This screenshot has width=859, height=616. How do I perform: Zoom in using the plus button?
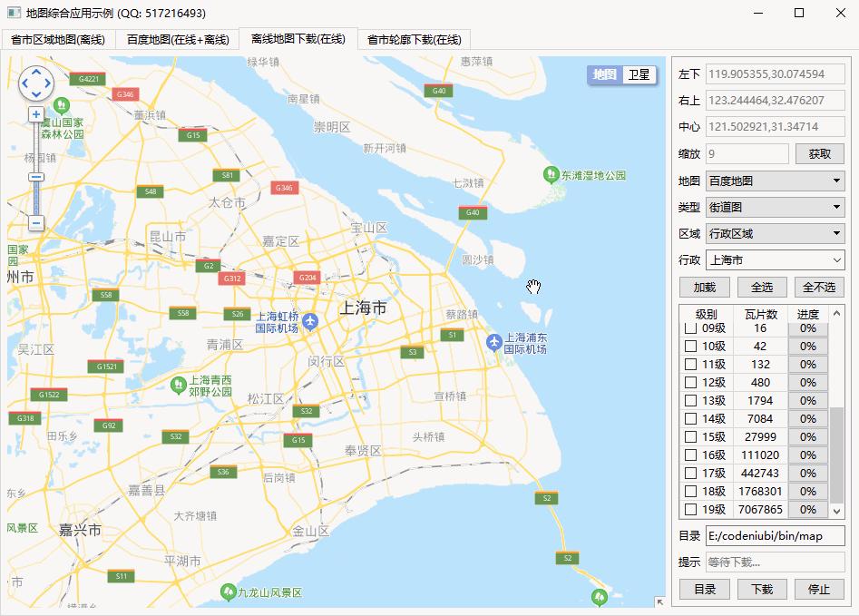click(x=35, y=114)
